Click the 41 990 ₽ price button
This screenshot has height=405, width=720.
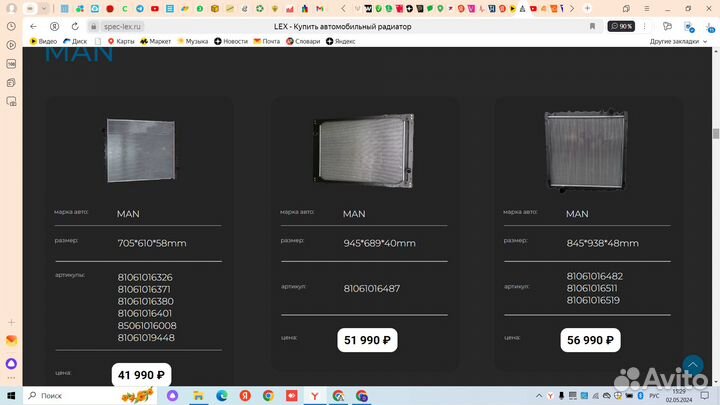pos(141,375)
